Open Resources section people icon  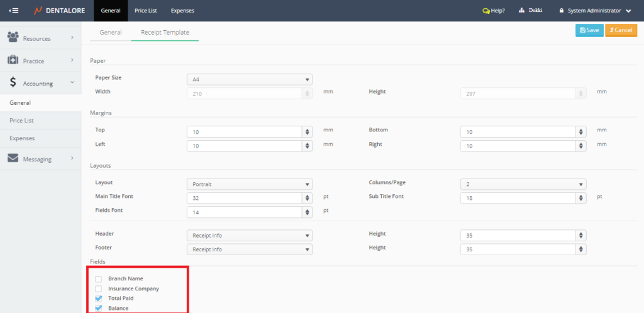tap(13, 38)
